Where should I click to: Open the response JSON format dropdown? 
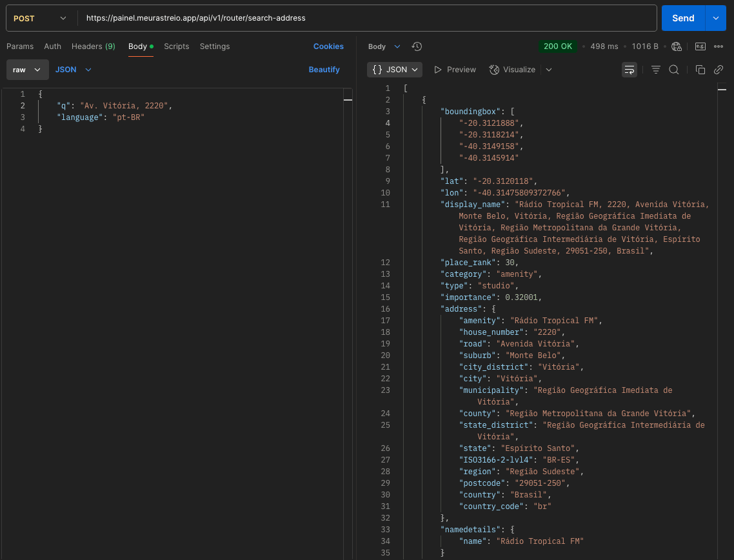point(395,70)
